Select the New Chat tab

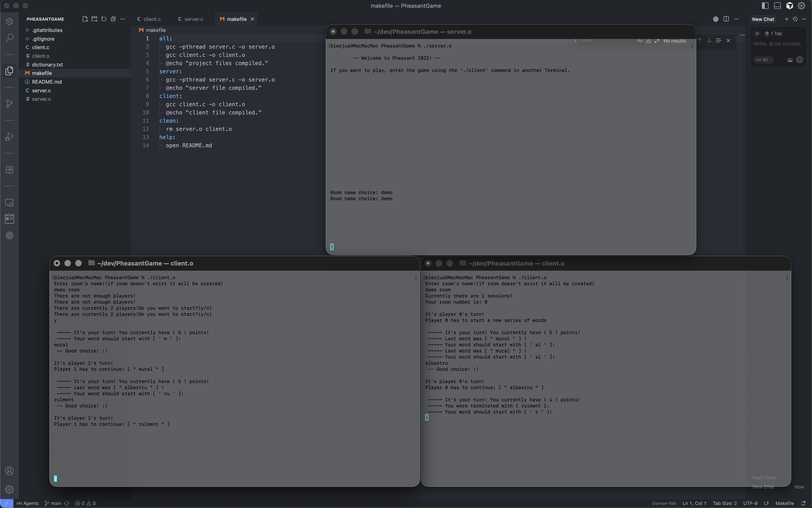[763, 19]
